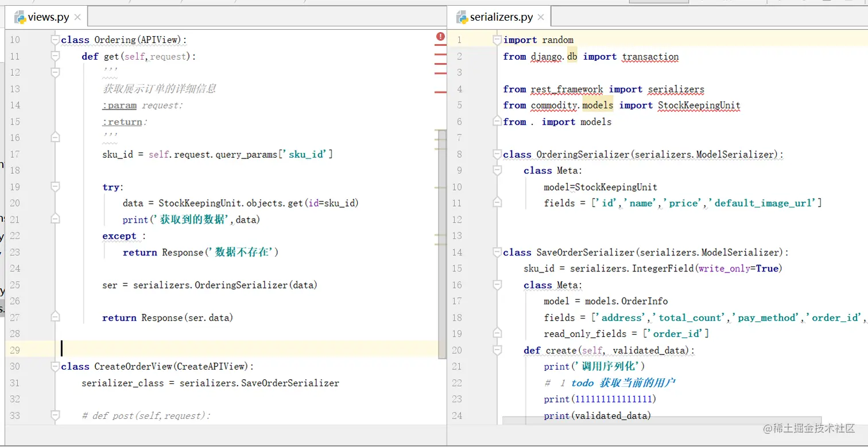868x447 pixels.
Task: Fold the def get method at line 11
Action: [55, 56]
